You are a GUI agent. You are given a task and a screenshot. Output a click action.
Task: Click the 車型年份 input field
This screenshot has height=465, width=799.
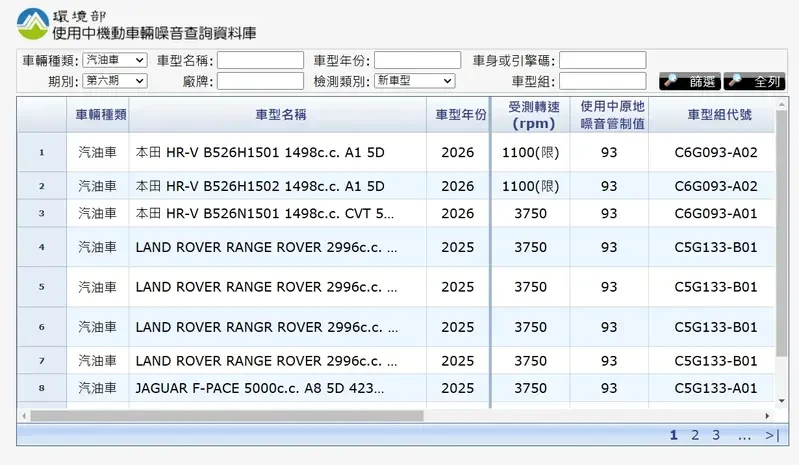(x=417, y=60)
